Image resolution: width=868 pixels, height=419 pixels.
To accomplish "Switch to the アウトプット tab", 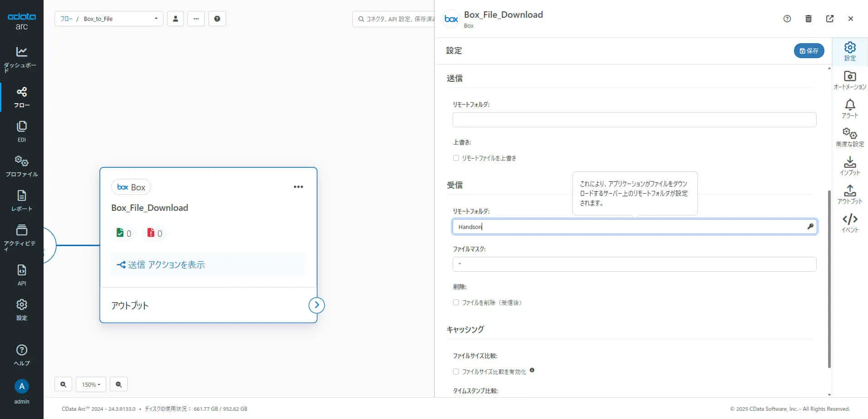I will click(850, 195).
